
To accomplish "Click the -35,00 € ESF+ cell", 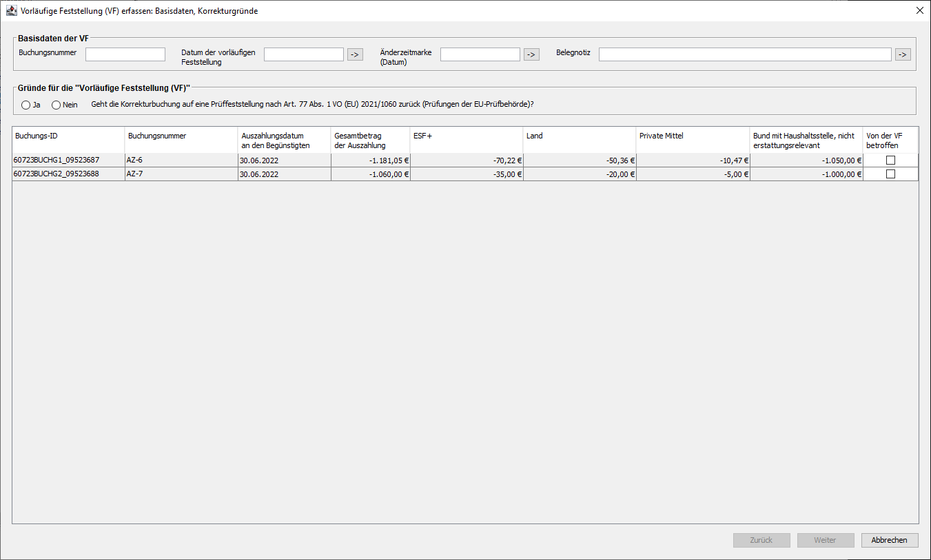I will [x=467, y=174].
